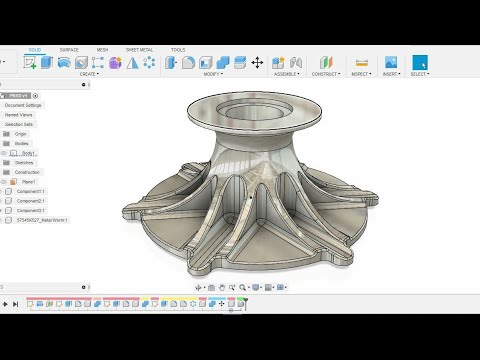Select the Move/Copy arrows tool

(x=257, y=62)
